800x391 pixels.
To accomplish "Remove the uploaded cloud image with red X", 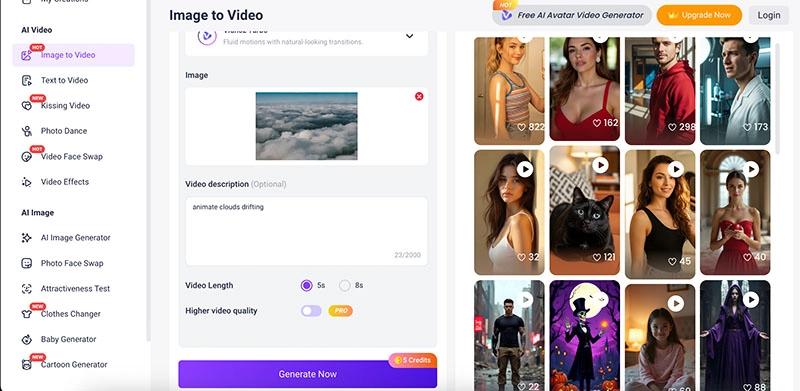I will pos(419,96).
